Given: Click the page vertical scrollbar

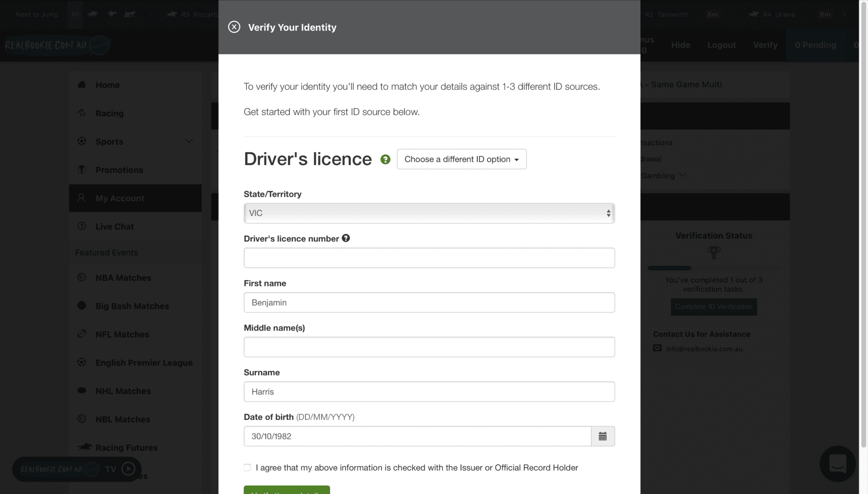Looking at the screenshot, I should 863,225.
